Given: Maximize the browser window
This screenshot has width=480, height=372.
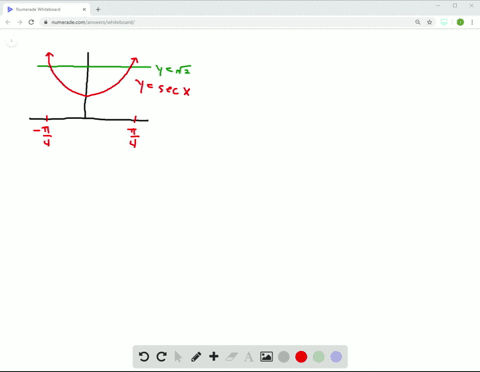Looking at the screenshot, I should pyautogui.click(x=455, y=6).
